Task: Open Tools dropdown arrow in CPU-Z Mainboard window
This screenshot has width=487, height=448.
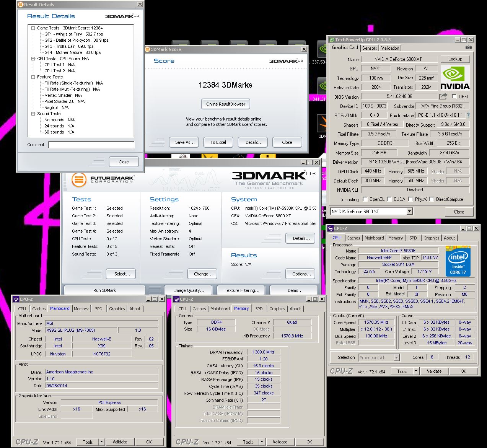Action: tap(101, 441)
